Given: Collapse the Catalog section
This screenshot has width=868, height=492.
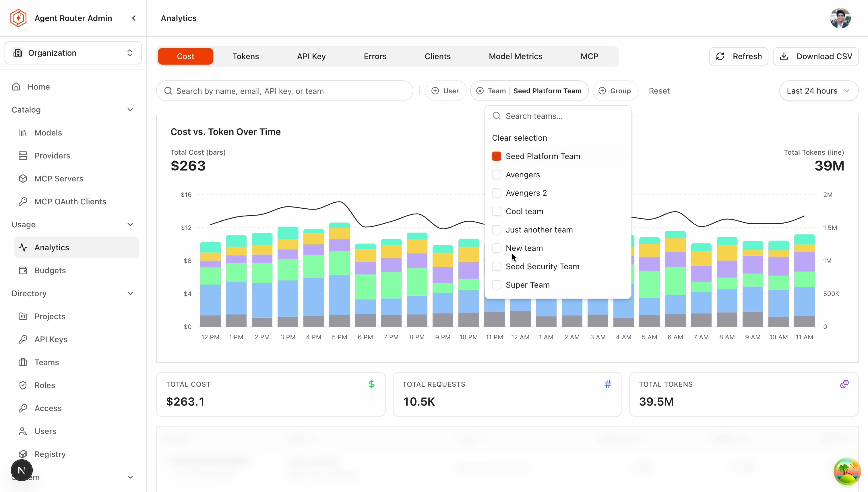Looking at the screenshot, I should click(x=130, y=110).
